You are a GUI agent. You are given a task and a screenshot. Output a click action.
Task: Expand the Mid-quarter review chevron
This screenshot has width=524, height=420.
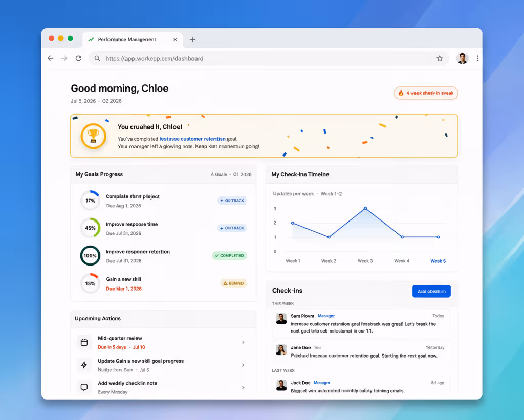pyautogui.click(x=243, y=342)
